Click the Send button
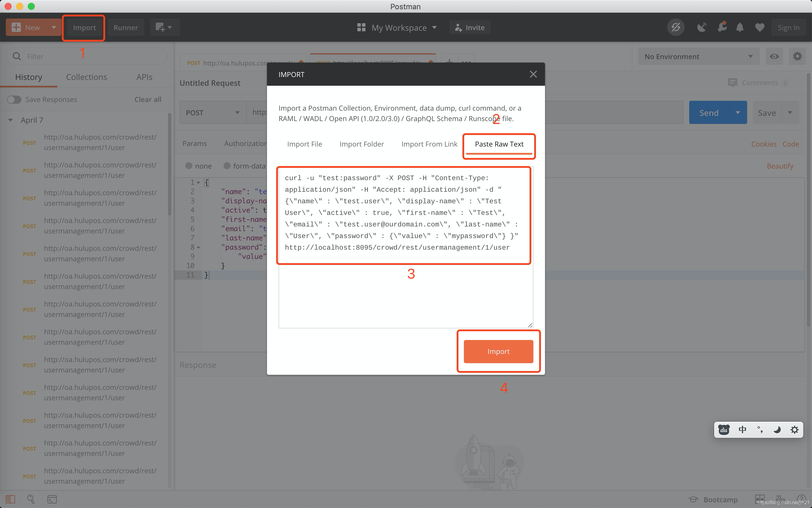The width and height of the screenshot is (812, 508). [709, 113]
